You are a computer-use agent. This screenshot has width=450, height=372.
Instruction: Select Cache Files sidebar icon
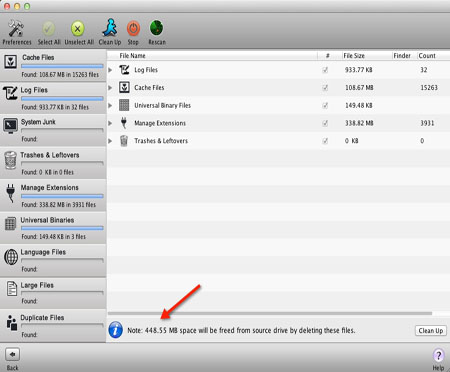coord(11,62)
